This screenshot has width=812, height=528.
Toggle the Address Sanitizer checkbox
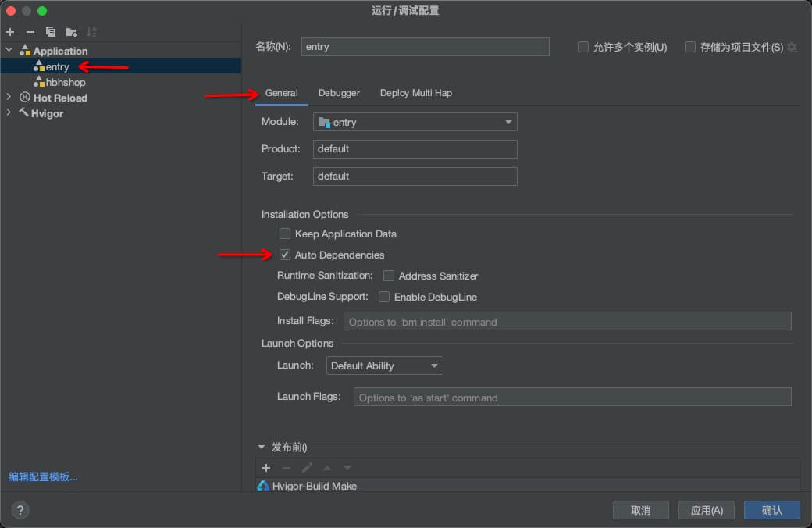point(389,276)
